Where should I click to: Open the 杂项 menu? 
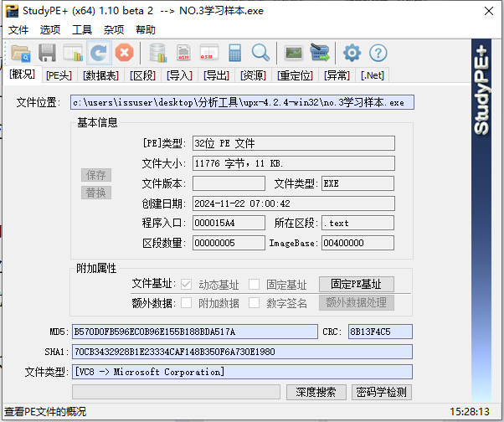pyautogui.click(x=114, y=30)
